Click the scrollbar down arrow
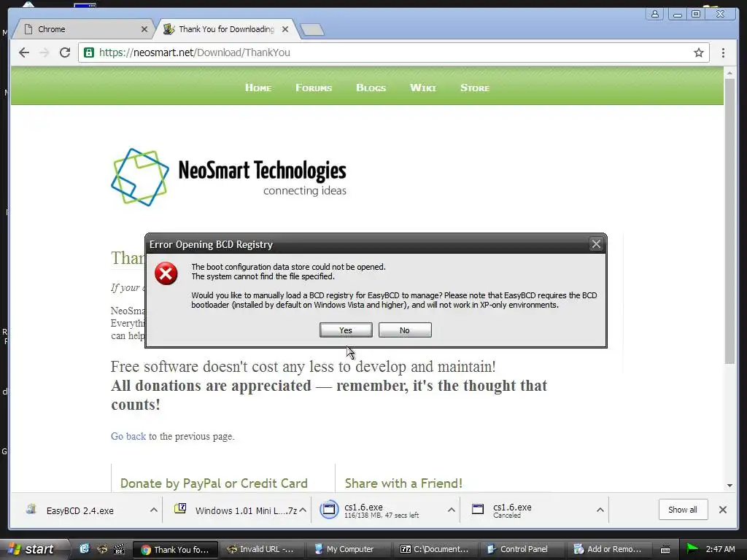 (x=729, y=486)
